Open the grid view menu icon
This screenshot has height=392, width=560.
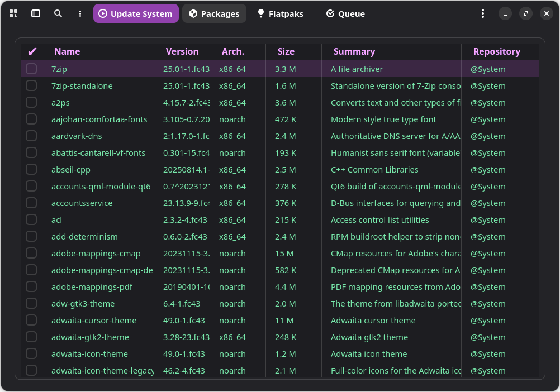click(13, 13)
